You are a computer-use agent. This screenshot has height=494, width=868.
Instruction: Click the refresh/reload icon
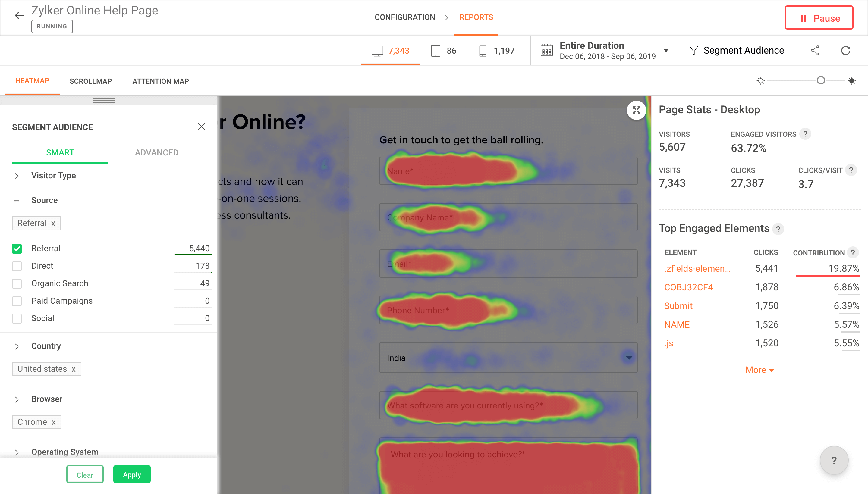(846, 51)
